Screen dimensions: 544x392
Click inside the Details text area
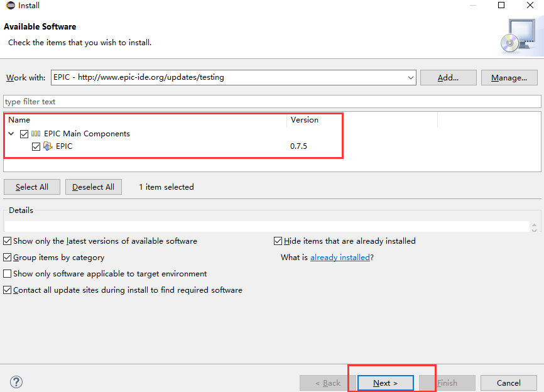[267, 226]
